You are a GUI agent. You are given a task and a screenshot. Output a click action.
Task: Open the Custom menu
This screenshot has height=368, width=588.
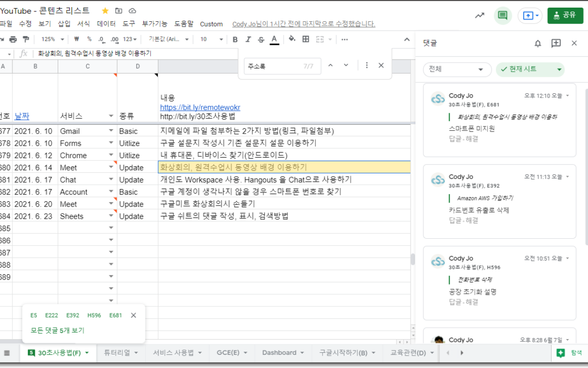coord(211,24)
